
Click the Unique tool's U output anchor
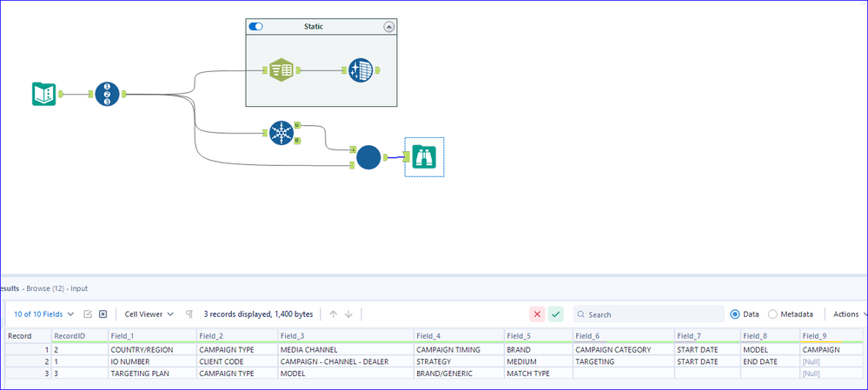point(296,124)
